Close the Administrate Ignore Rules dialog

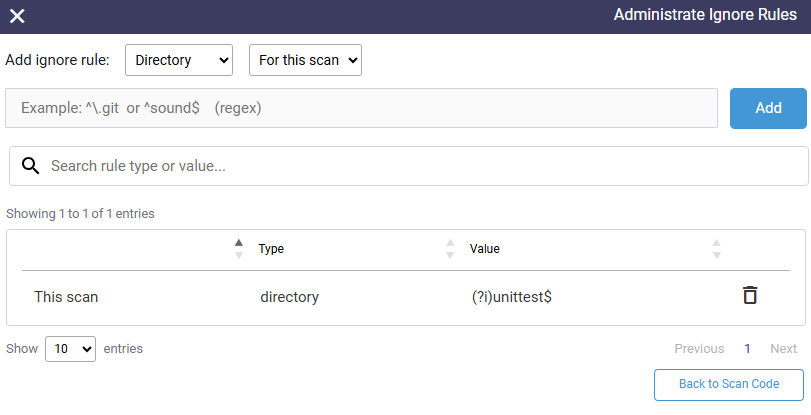[17, 16]
